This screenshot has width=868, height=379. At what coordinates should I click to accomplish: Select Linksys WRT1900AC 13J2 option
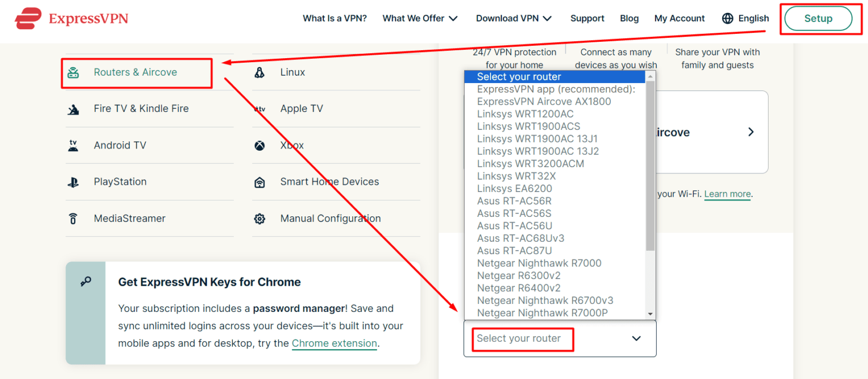tap(555, 151)
